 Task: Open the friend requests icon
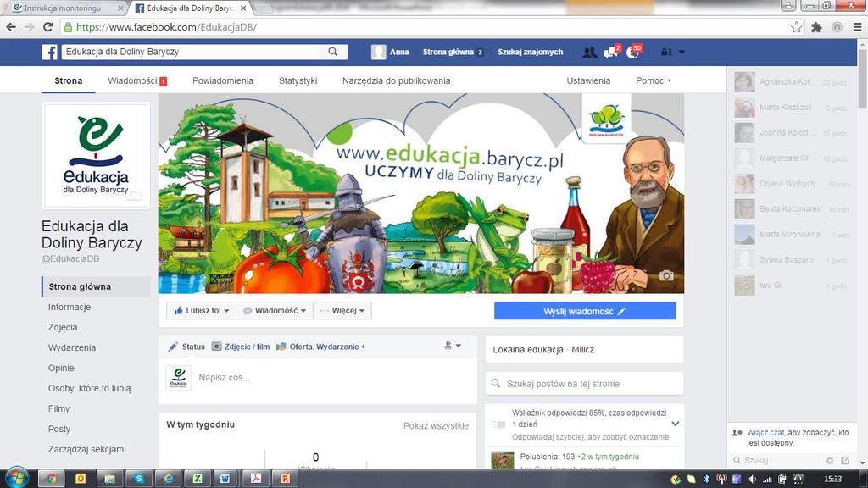coord(590,52)
